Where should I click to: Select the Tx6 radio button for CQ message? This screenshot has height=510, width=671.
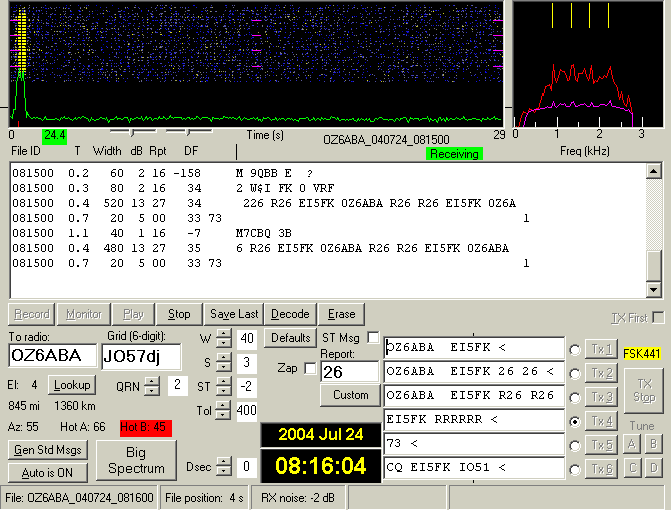point(576,469)
